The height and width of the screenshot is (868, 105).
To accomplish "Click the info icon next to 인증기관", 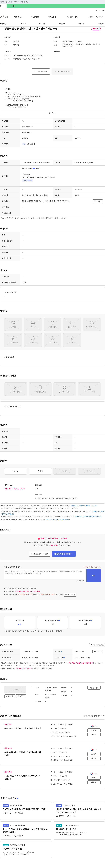I will [x=61, y=652].
